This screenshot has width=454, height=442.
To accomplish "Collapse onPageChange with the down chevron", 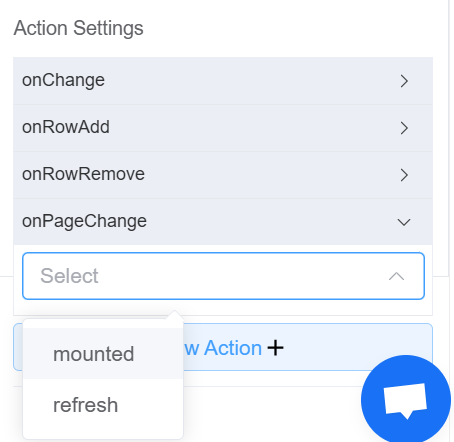I will tap(404, 222).
